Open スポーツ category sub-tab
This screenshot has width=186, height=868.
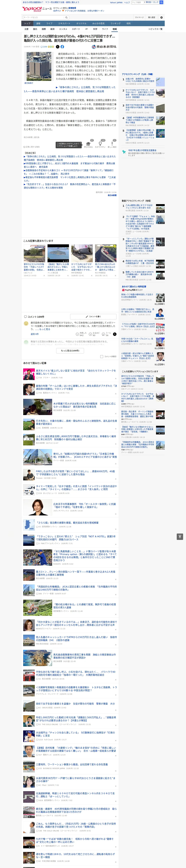(76, 29)
